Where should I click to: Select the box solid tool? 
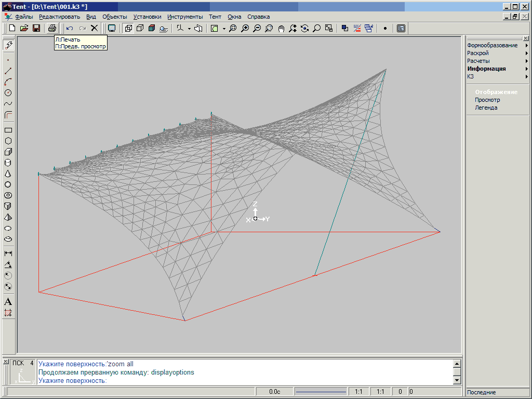[x=8, y=152]
